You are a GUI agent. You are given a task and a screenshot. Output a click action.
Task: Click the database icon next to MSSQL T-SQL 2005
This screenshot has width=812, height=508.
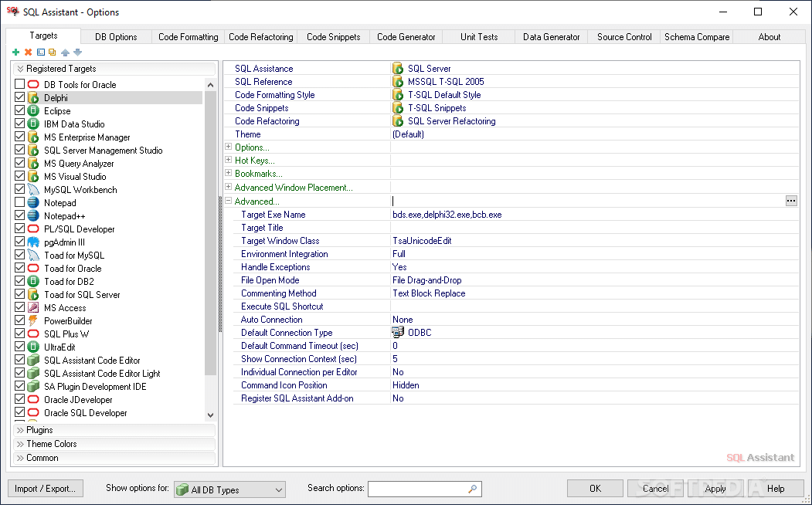tap(398, 82)
